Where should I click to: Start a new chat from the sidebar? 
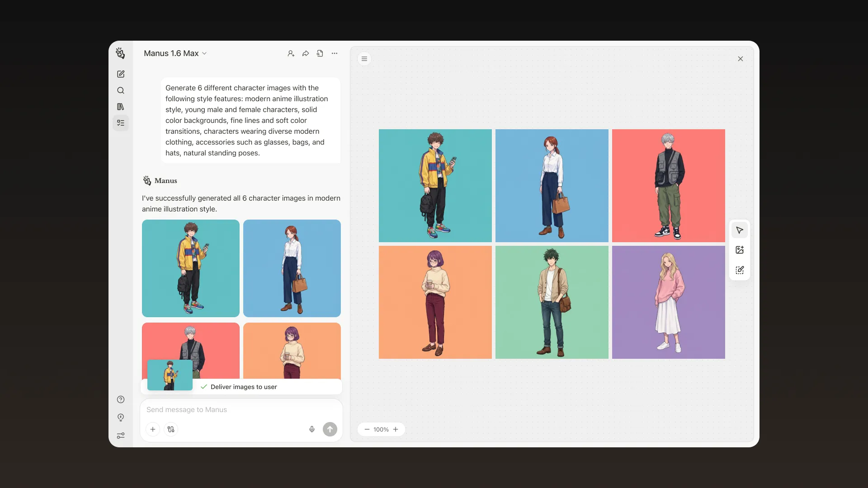pyautogui.click(x=121, y=74)
